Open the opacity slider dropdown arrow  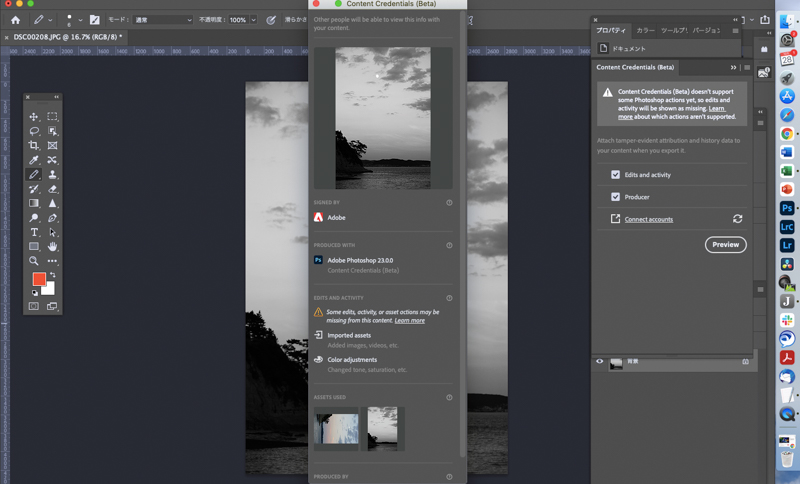click(x=253, y=20)
